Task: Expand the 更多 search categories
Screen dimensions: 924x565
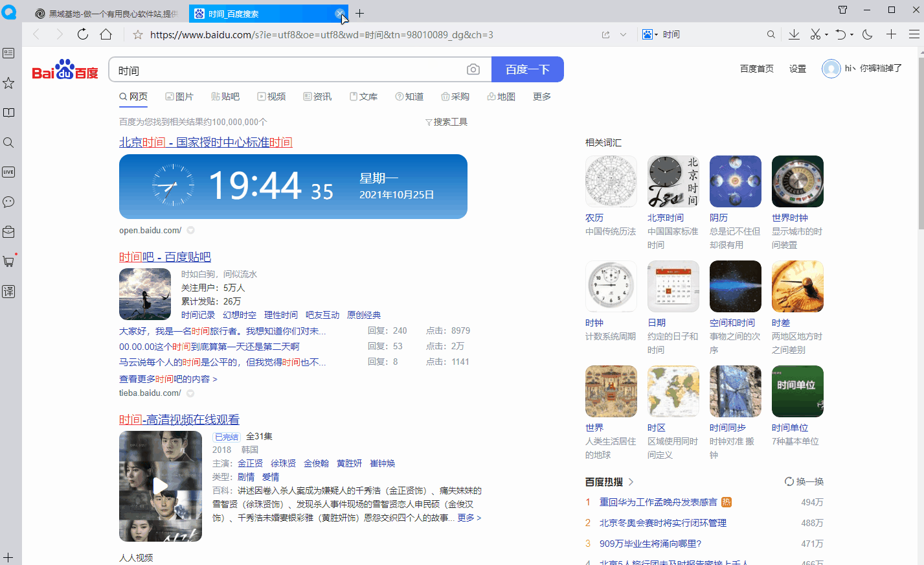Action: pyautogui.click(x=542, y=97)
